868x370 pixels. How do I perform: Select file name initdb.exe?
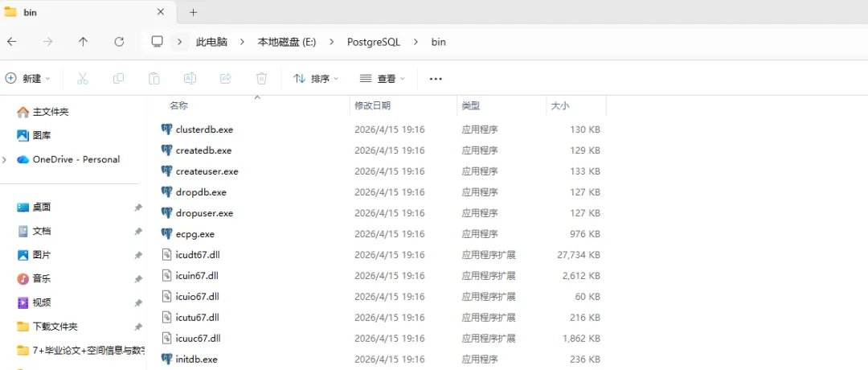coord(197,360)
